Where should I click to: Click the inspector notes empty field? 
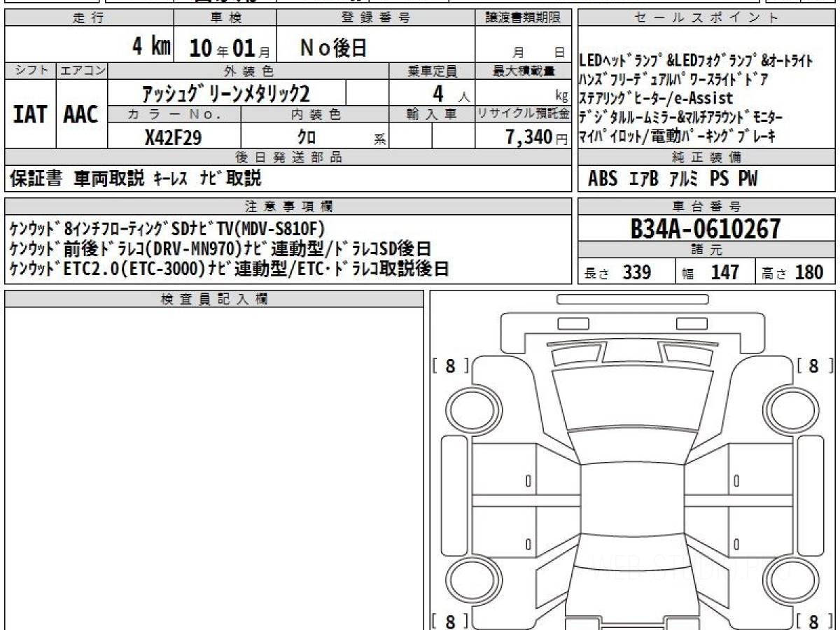pos(214,468)
